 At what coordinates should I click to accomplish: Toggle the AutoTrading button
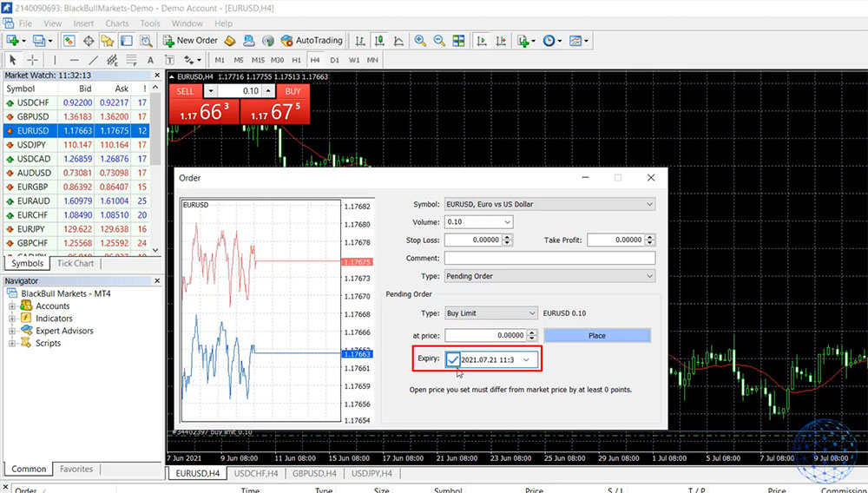[311, 41]
